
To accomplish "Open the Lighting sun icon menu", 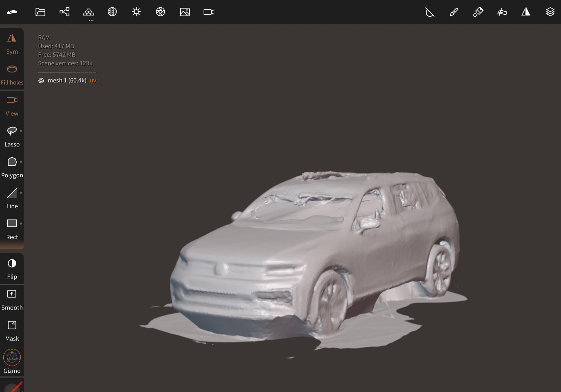I will click(x=136, y=12).
